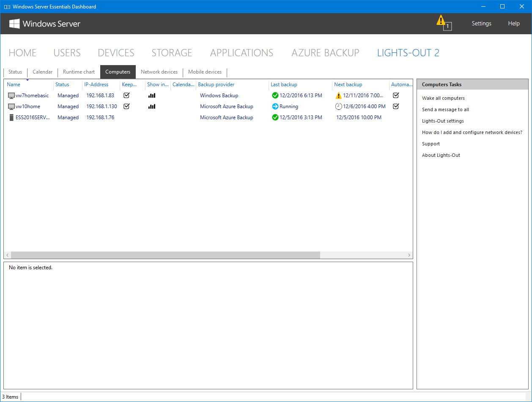This screenshot has width=532, height=402.
Task: Click warning icon beside 12/11/2016 next backup
Action: pyautogui.click(x=338, y=96)
